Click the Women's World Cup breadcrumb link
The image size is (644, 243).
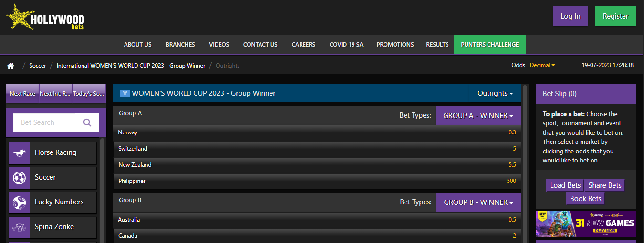(131, 66)
